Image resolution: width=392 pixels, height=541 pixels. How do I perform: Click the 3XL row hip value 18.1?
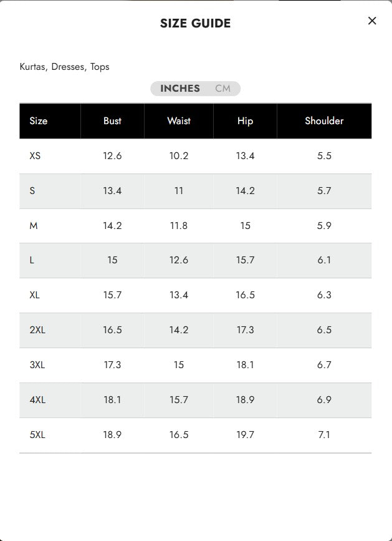point(246,364)
